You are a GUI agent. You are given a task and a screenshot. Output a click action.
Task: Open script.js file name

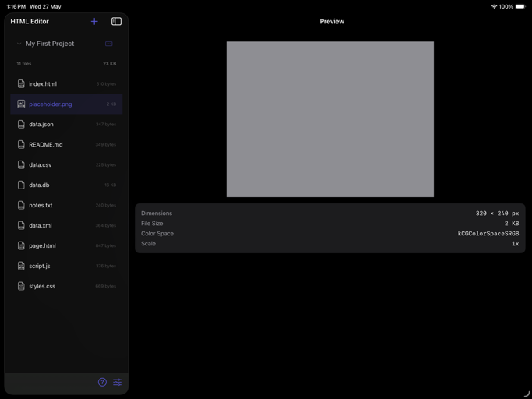(x=40, y=266)
